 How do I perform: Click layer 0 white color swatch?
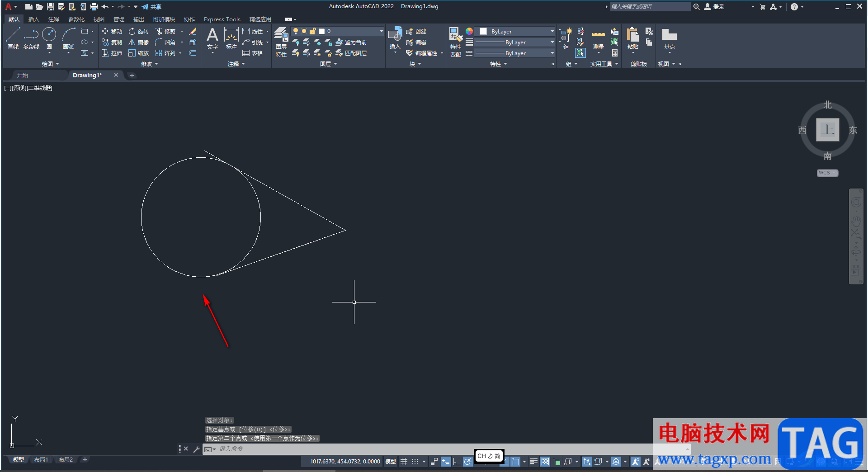click(x=322, y=31)
